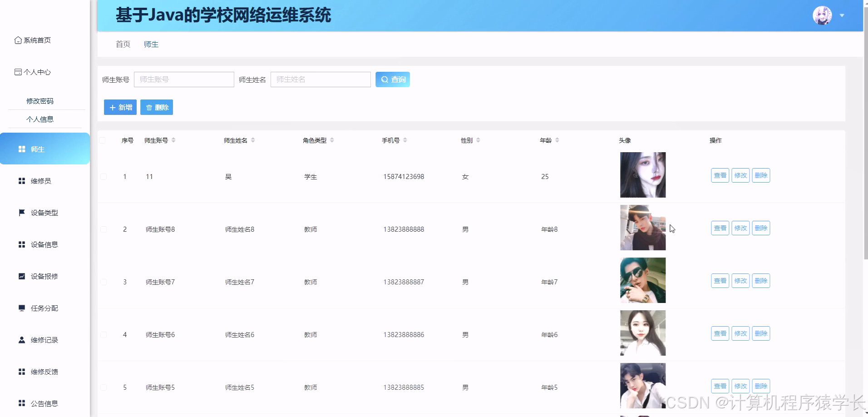This screenshot has width=868, height=417.
Task: Switch to the 首页 tab
Action: [122, 44]
